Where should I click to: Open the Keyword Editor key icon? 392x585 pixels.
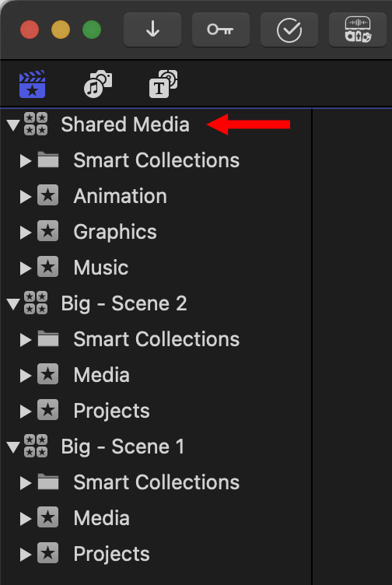click(x=220, y=30)
